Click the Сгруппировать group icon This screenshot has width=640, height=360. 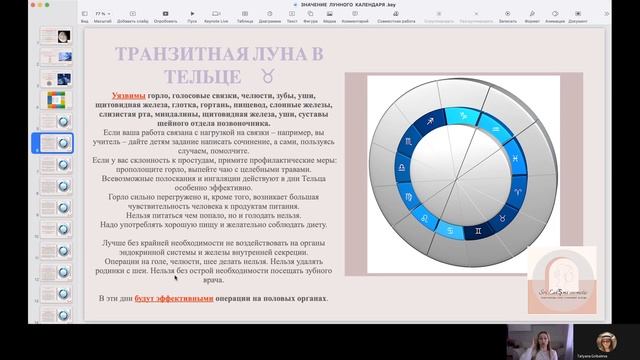coord(439,14)
